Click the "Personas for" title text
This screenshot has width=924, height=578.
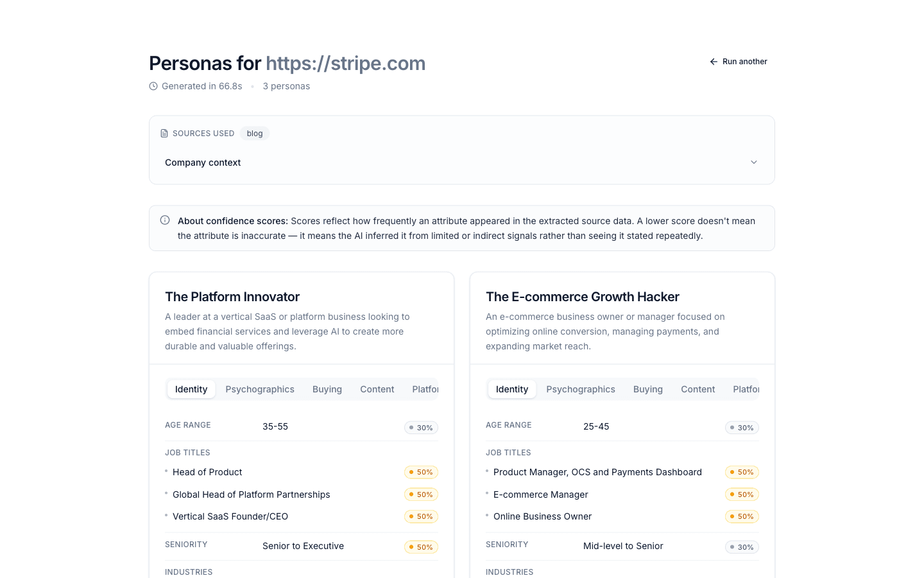tap(205, 63)
